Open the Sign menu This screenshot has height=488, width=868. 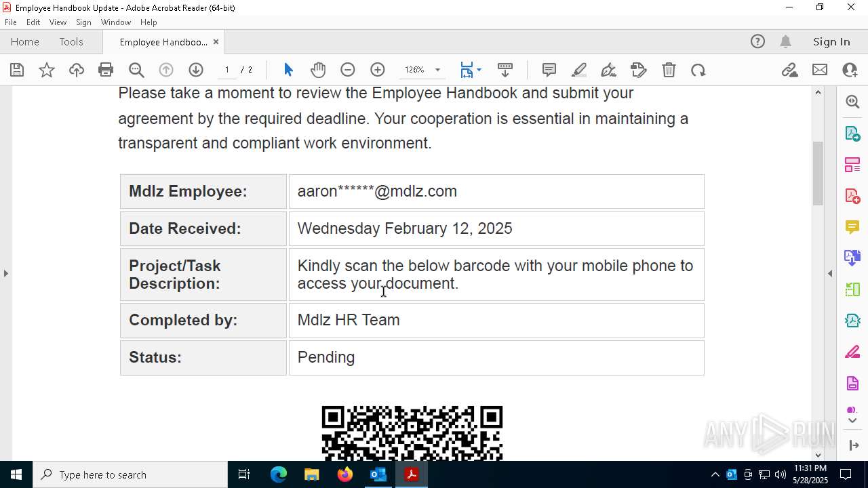[x=84, y=22]
